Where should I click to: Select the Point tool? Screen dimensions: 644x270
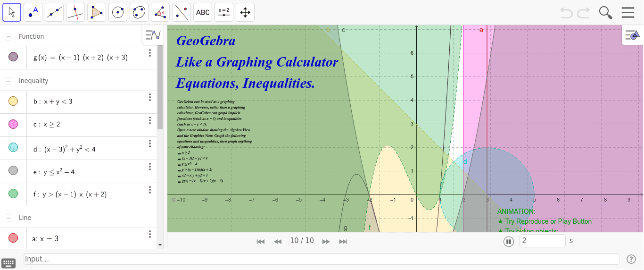click(33, 12)
